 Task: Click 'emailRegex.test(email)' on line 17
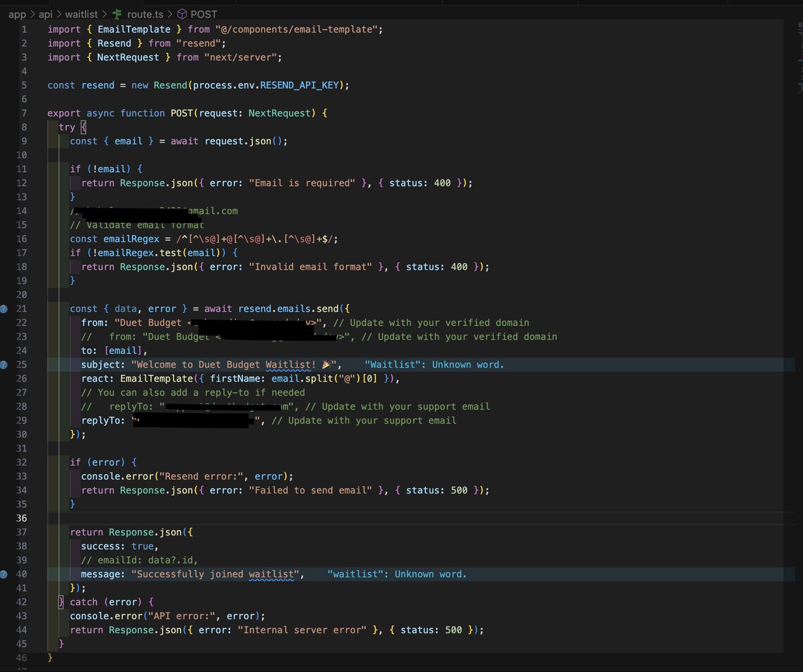158,253
